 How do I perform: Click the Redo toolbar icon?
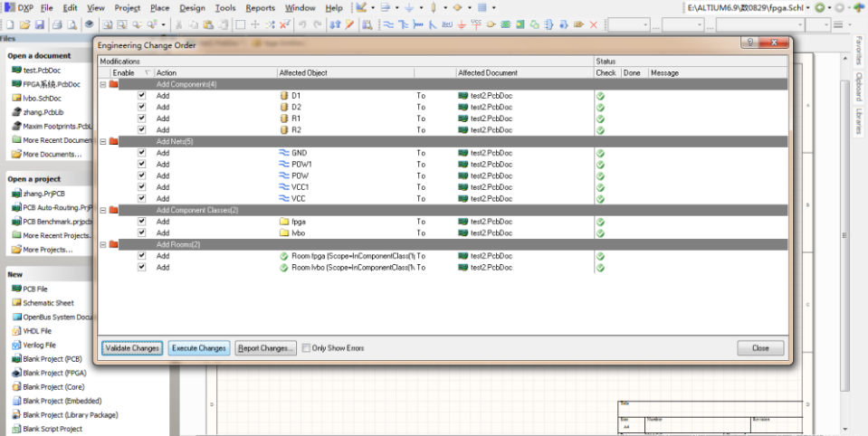[317, 25]
